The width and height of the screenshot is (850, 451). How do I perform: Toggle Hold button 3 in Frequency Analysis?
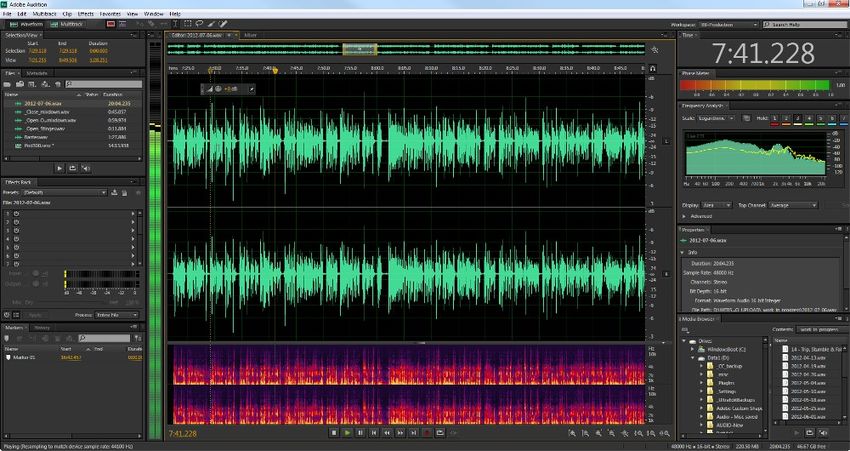click(798, 118)
